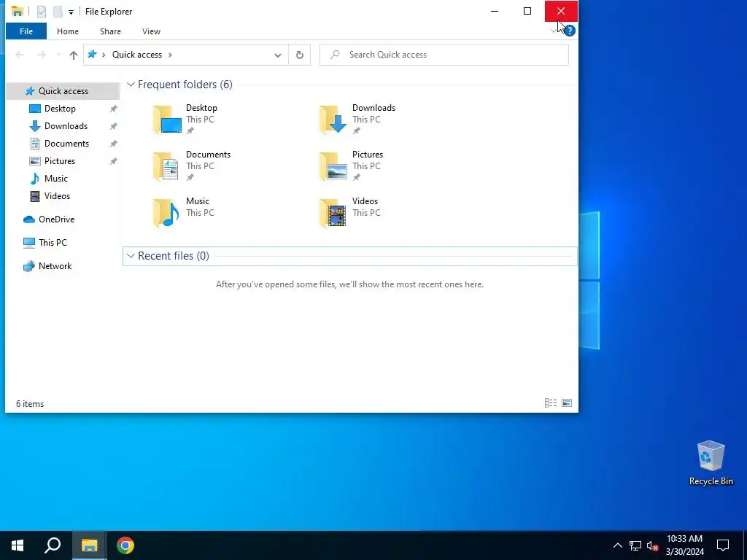
Task: Open the clock showing 10:33 AM
Action: (684, 545)
